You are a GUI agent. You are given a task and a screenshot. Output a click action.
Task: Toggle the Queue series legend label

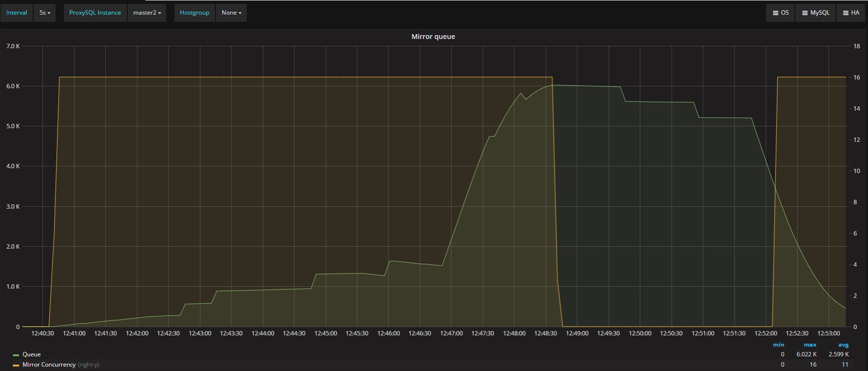[x=32, y=354]
